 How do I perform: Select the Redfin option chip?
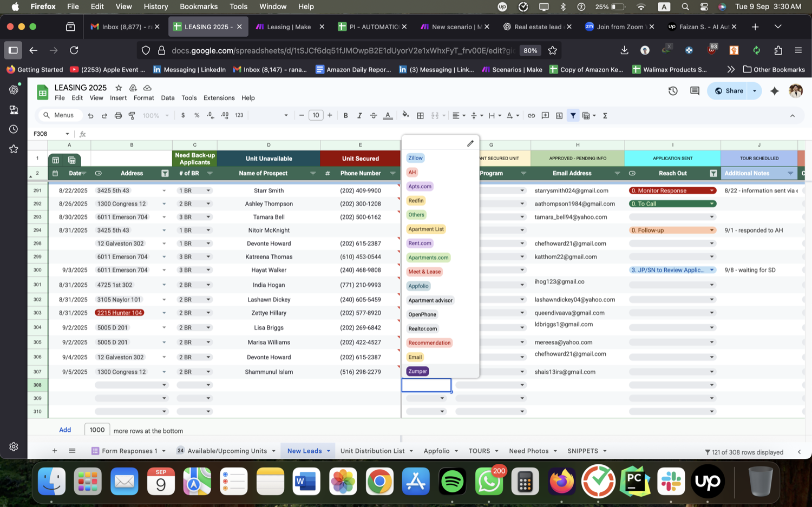(x=416, y=201)
